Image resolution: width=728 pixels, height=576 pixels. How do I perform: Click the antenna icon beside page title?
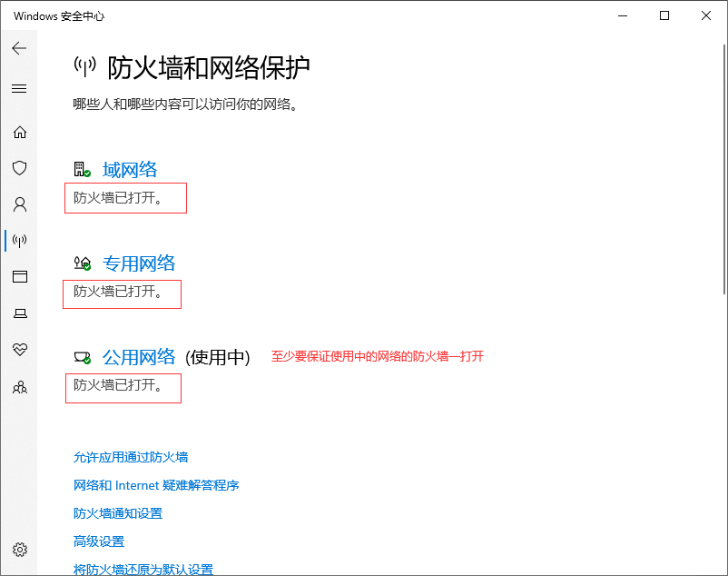click(x=85, y=67)
